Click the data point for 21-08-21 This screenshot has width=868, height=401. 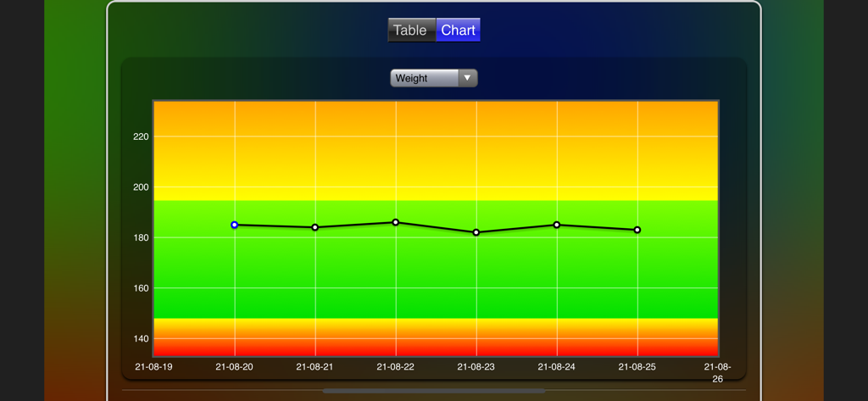315,227
